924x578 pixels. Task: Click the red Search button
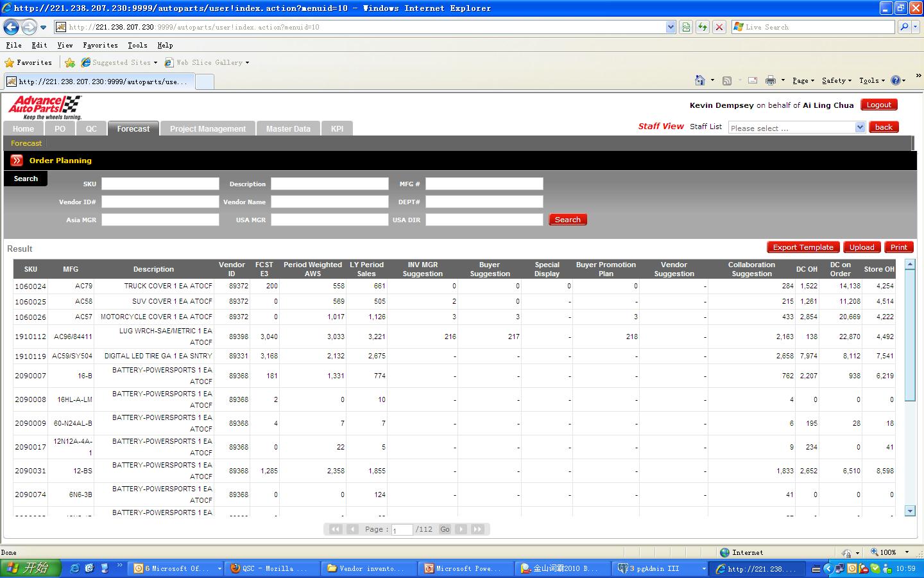coord(567,220)
